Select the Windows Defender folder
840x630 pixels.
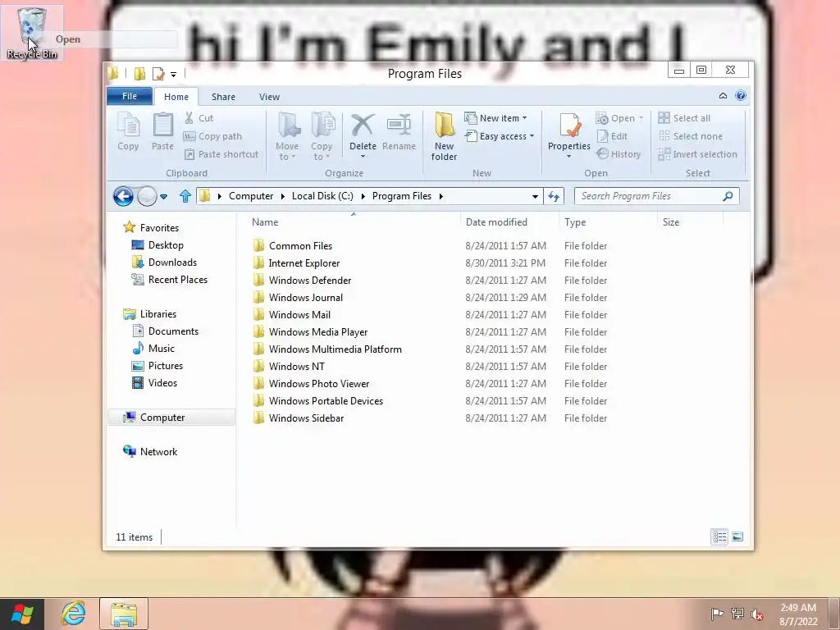[x=309, y=281]
